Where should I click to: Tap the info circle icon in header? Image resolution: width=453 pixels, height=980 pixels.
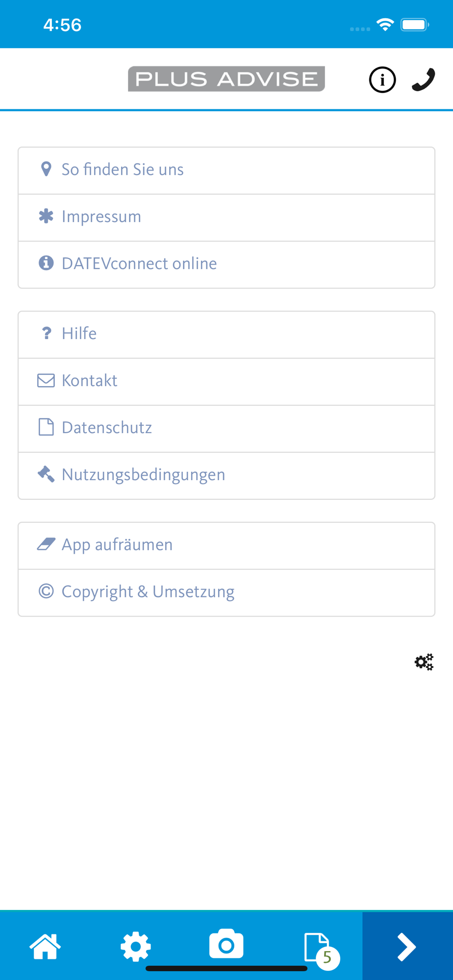382,80
